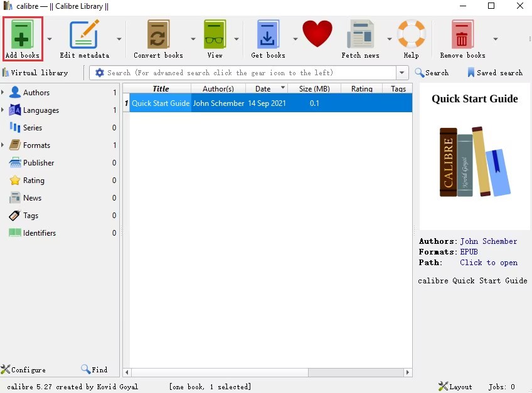532x393 pixels.
Task: Click the toolbar overflow dots handle
Action: (529, 39)
